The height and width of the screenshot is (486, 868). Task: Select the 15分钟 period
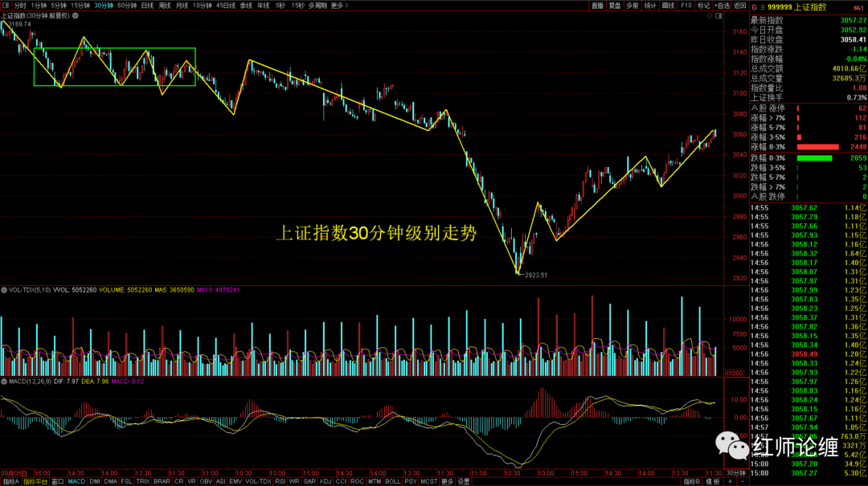[80, 6]
